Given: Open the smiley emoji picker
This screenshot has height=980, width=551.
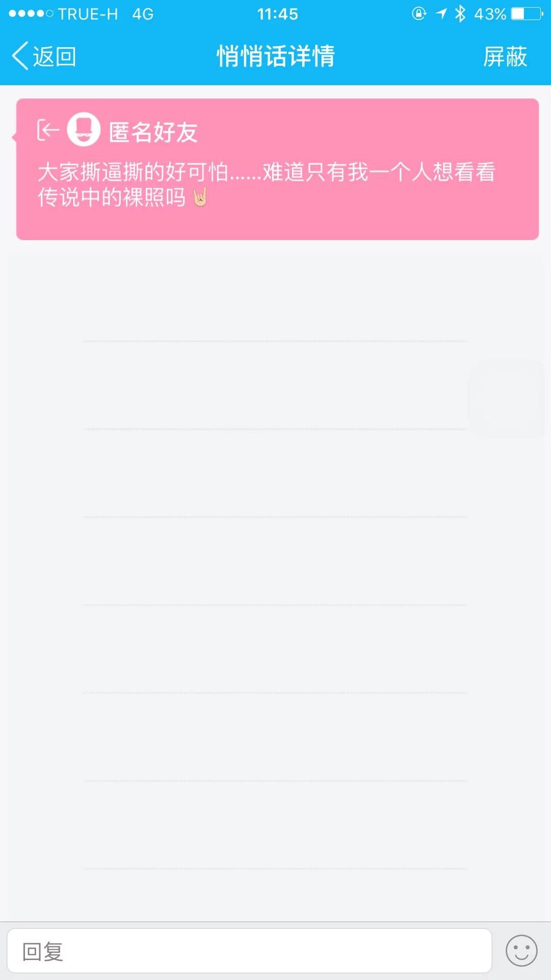Looking at the screenshot, I should pyautogui.click(x=521, y=951).
